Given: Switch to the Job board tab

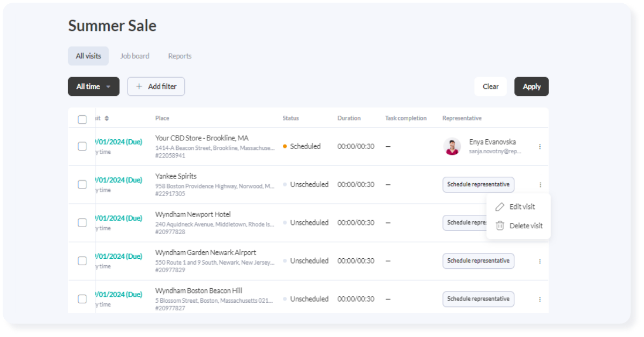Looking at the screenshot, I should tap(134, 56).
